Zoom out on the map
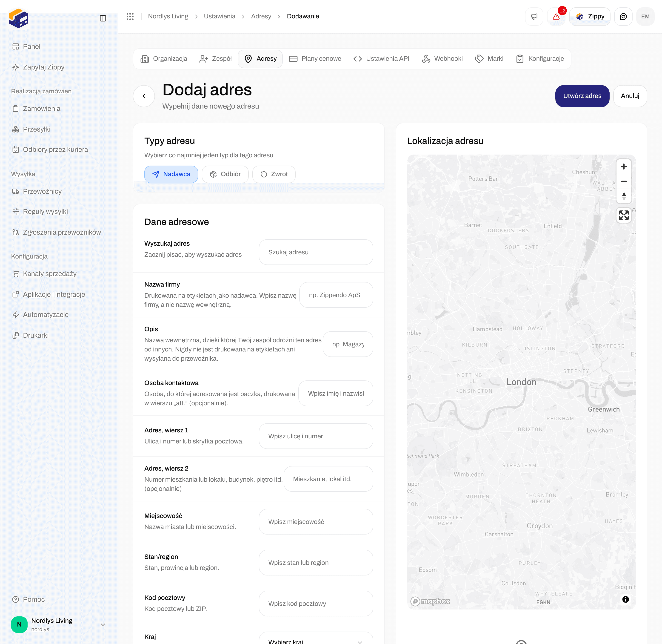The width and height of the screenshot is (662, 644). click(x=624, y=181)
